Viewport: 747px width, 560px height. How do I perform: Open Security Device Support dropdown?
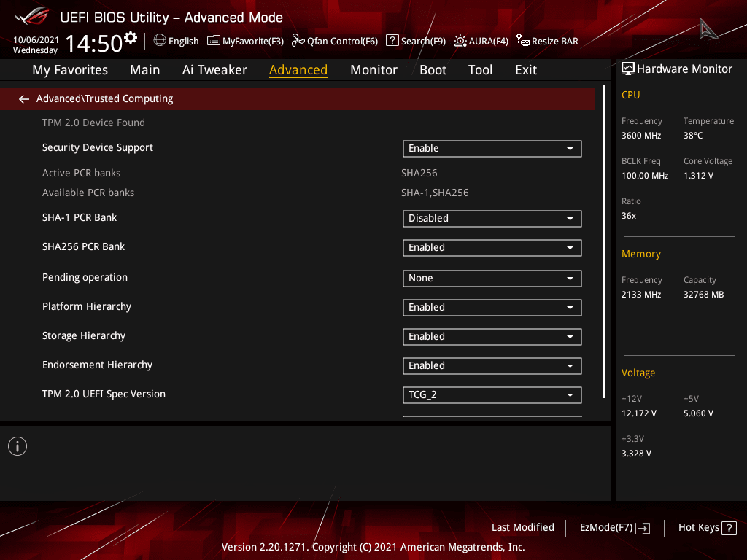[x=492, y=149]
